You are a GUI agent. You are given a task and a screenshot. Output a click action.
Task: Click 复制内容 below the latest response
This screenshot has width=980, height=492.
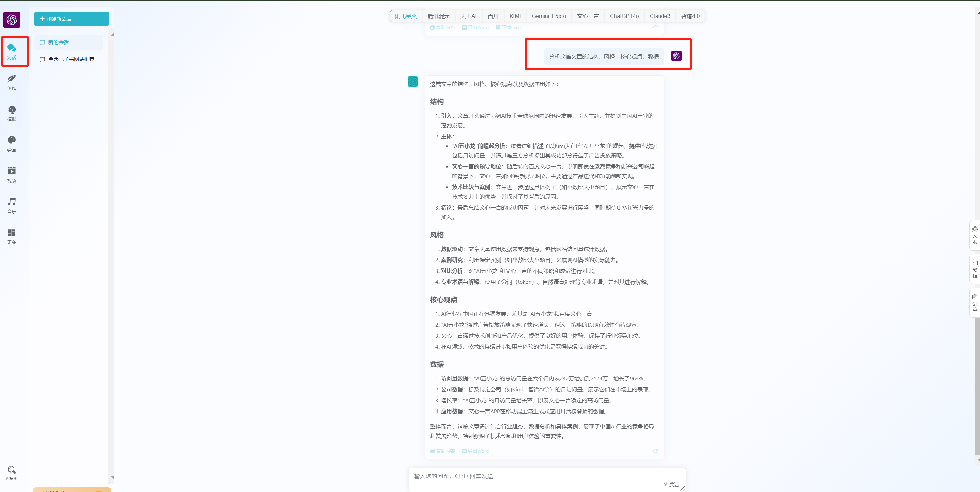click(x=443, y=451)
